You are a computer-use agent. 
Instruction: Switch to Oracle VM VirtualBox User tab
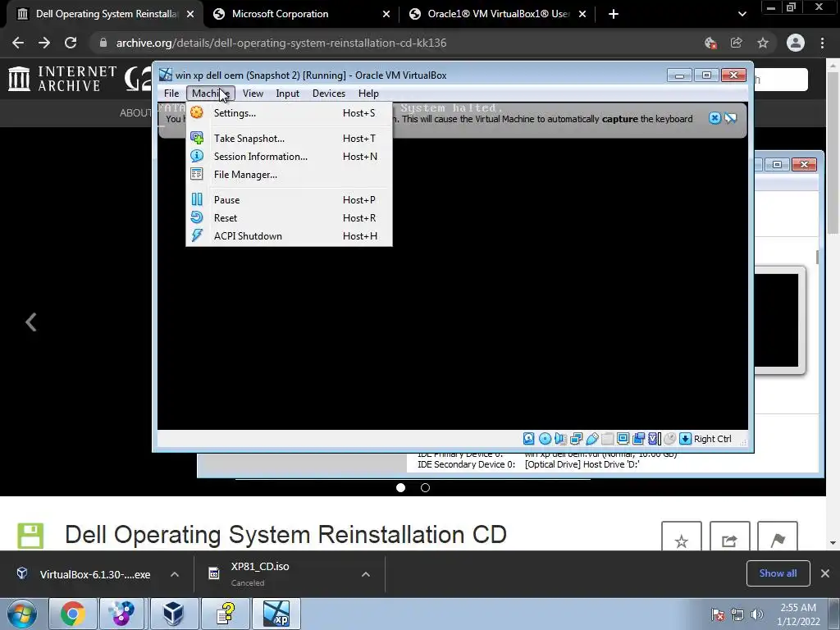coord(497,14)
